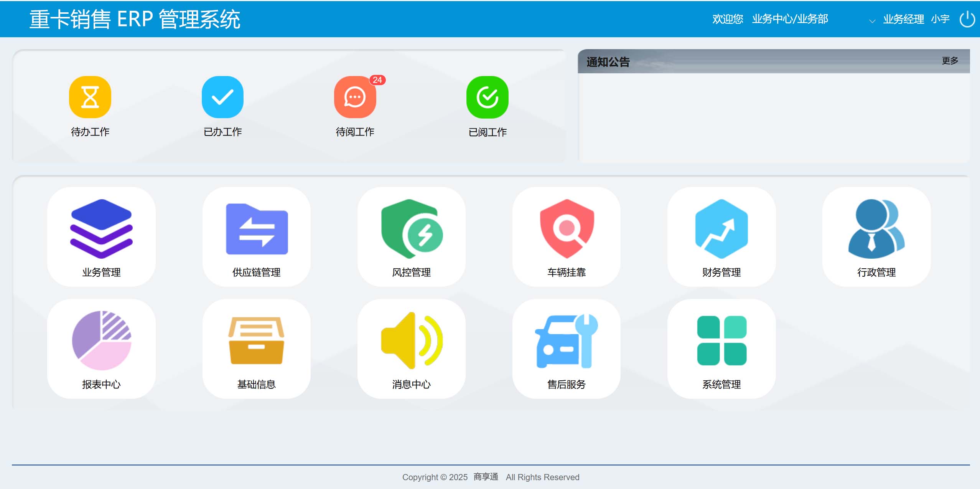Click the 业务中心/业务部 department text
Screen dimensions: 980x489
790,19
